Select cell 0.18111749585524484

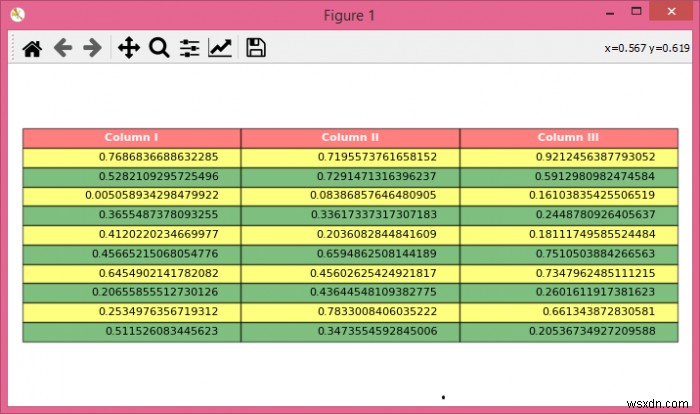[x=569, y=235]
